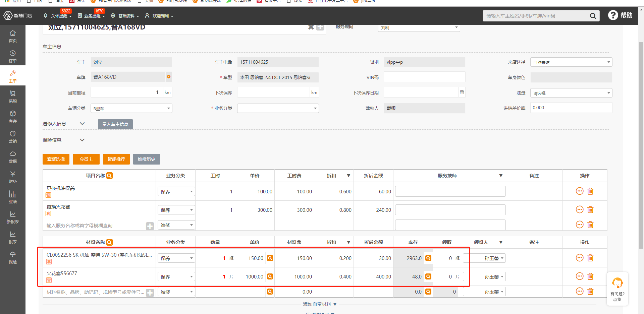Click the service name search input
The image size is (644, 314).
96,226
